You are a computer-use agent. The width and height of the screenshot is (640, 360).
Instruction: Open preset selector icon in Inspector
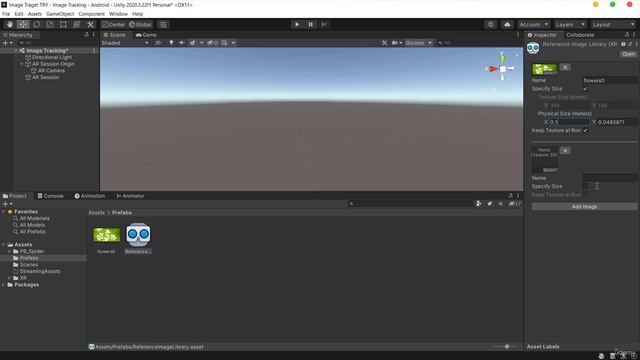click(x=630, y=44)
